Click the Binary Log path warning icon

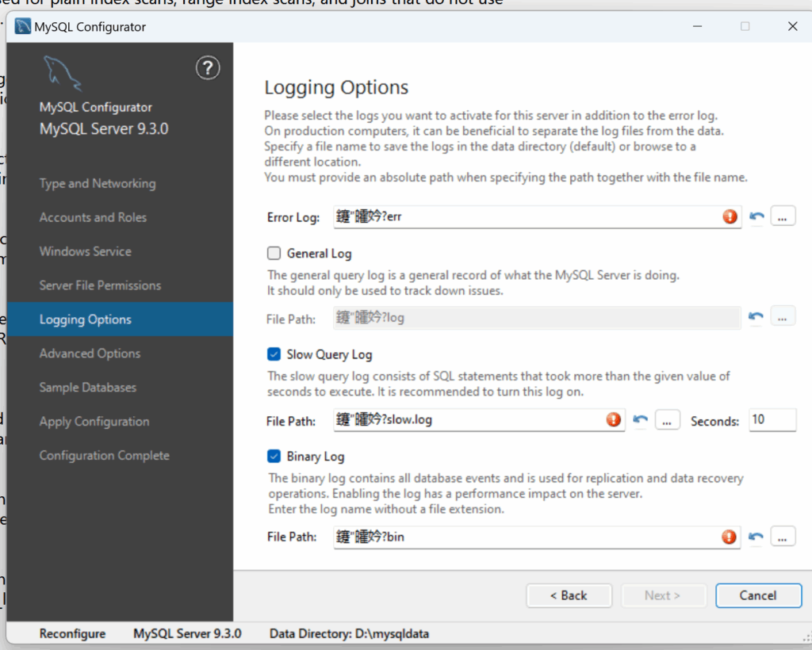click(730, 537)
